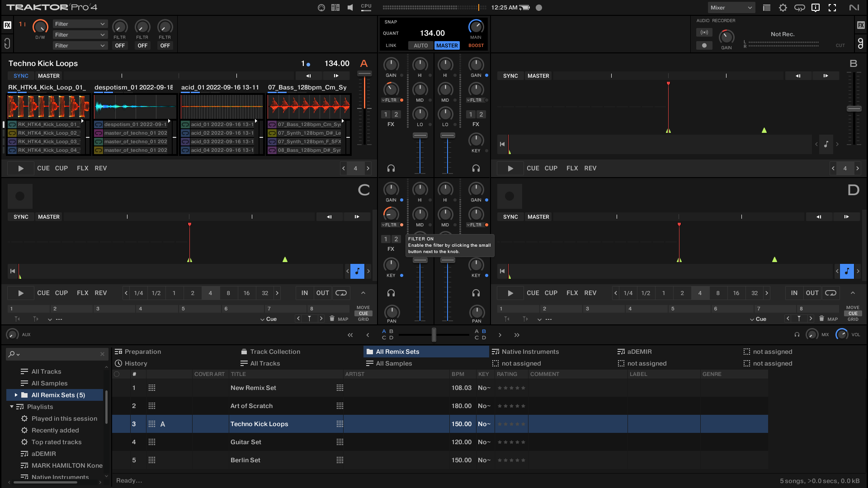Click Deck A headphone cue icon

tap(391, 169)
